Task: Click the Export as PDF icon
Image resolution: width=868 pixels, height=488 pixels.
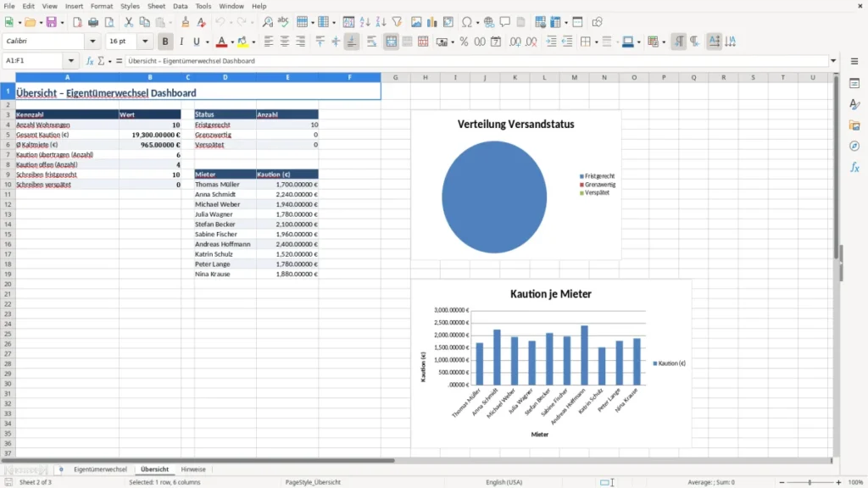Action: pyautogui.click(x=77, y=22)
